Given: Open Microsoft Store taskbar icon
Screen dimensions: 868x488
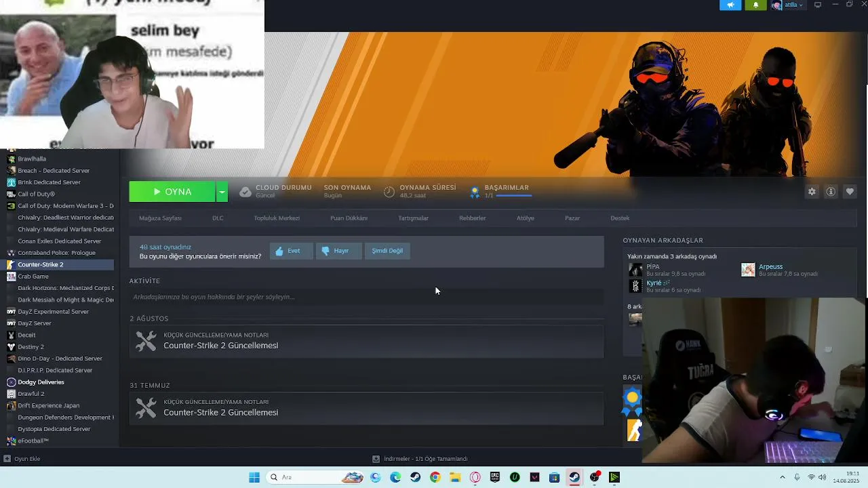Looking at the screenshot, I should click(x=554, y=477).
